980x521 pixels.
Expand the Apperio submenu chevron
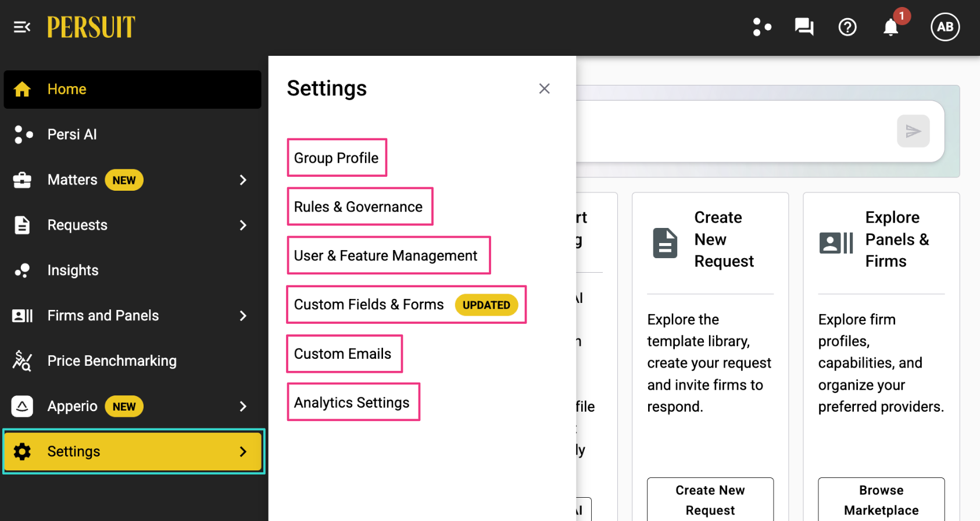pos(243,406)
